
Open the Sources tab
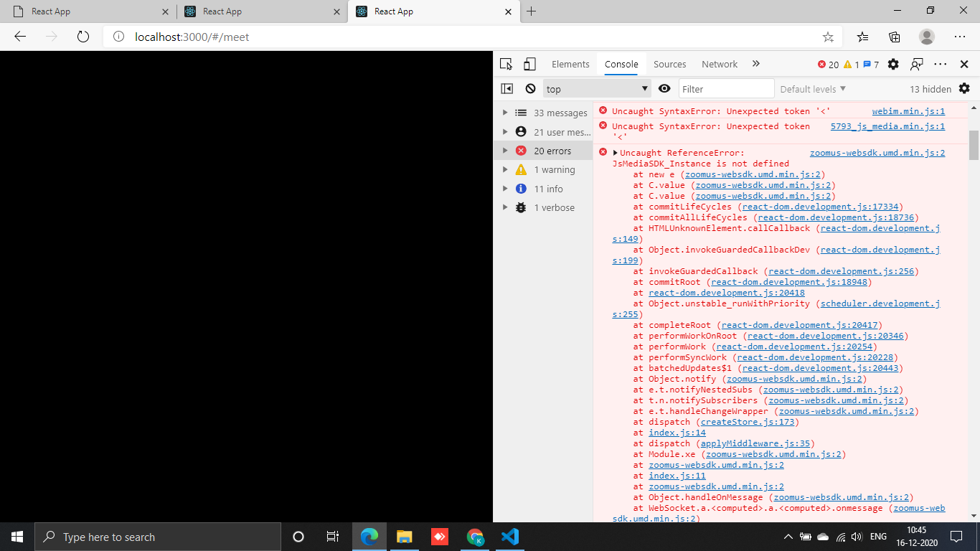(x=669, y=64)
